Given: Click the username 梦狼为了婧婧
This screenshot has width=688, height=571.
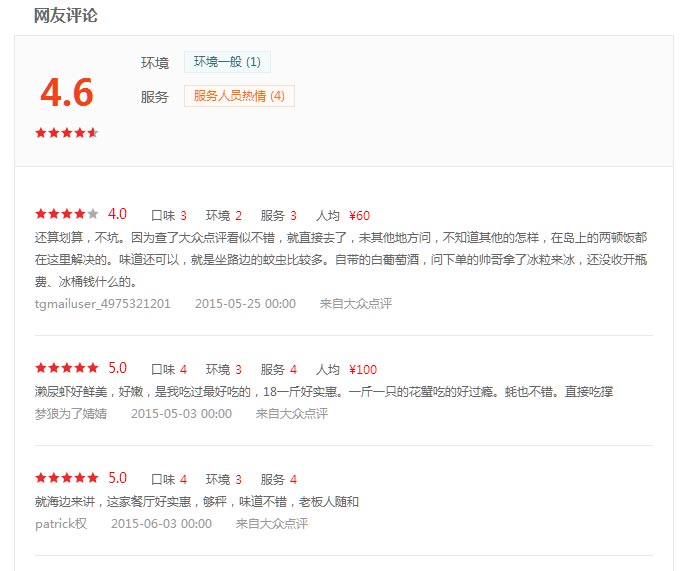Looking at the screenshot, I should pyautogui.click(x=71, y=413).
